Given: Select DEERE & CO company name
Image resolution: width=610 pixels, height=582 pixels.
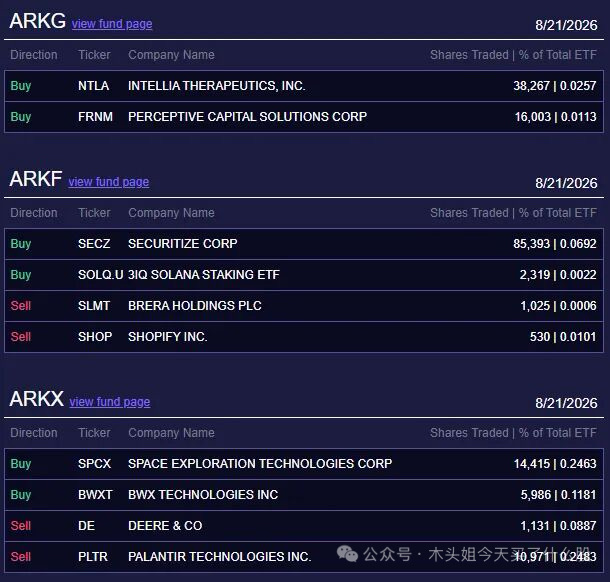Looking at the screenshot, I should 165,526.
